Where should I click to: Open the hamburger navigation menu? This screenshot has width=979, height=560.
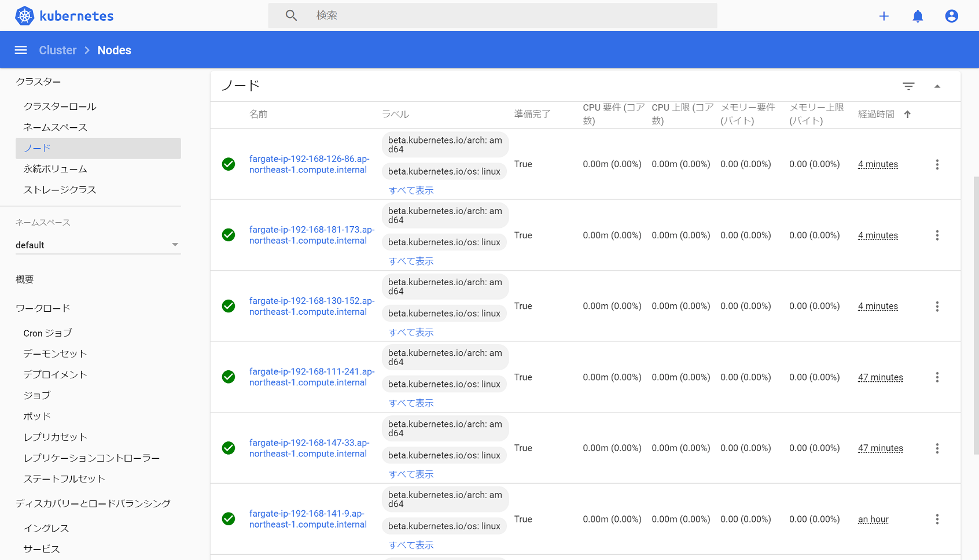point(21,50)
